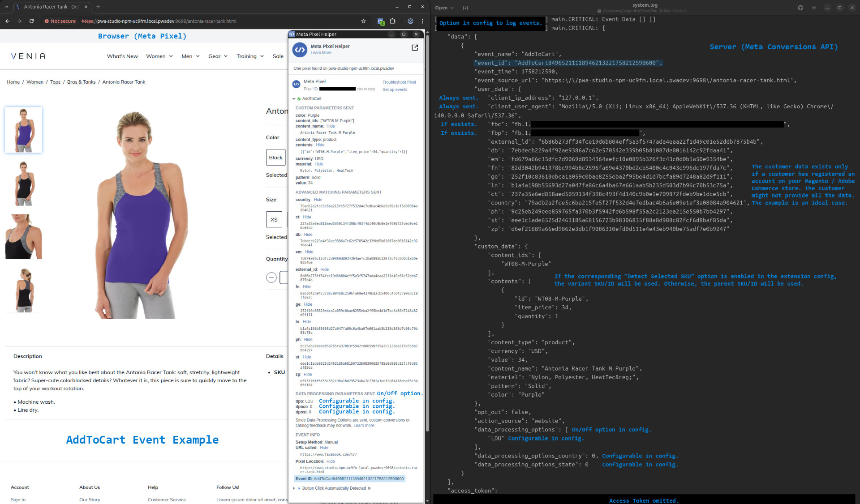Go forward in the browser
The image size is (860, 504).
(x=19, y=21)
